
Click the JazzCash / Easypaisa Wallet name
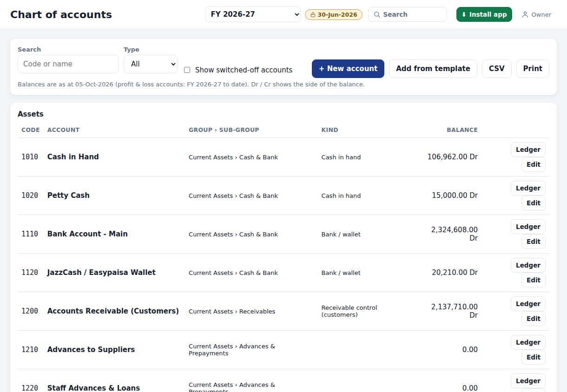coord(101,273)
